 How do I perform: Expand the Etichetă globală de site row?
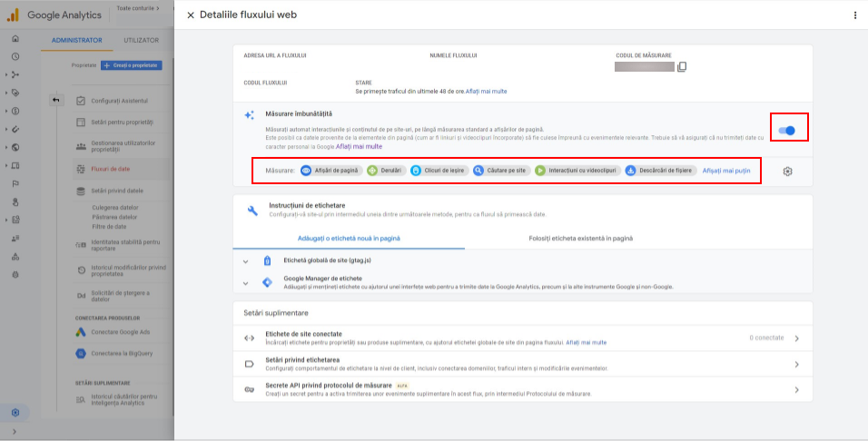pyautogui.click(x=245, y=260)
